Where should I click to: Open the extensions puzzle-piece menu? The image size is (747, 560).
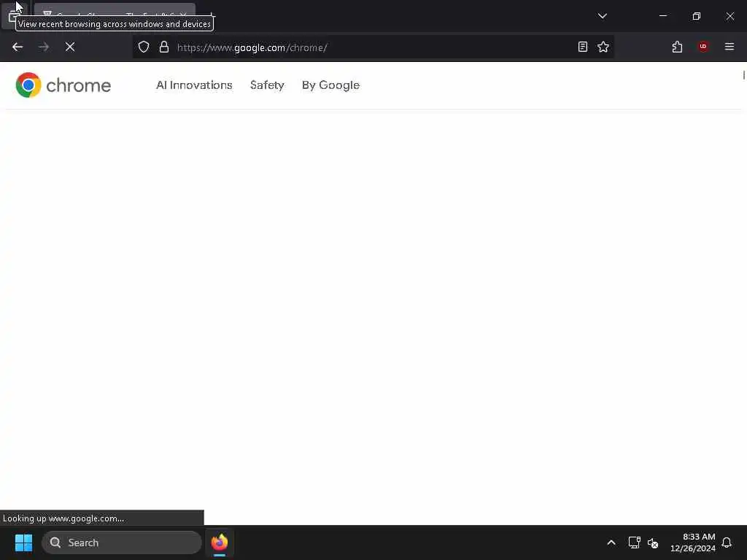click(677, 47)
